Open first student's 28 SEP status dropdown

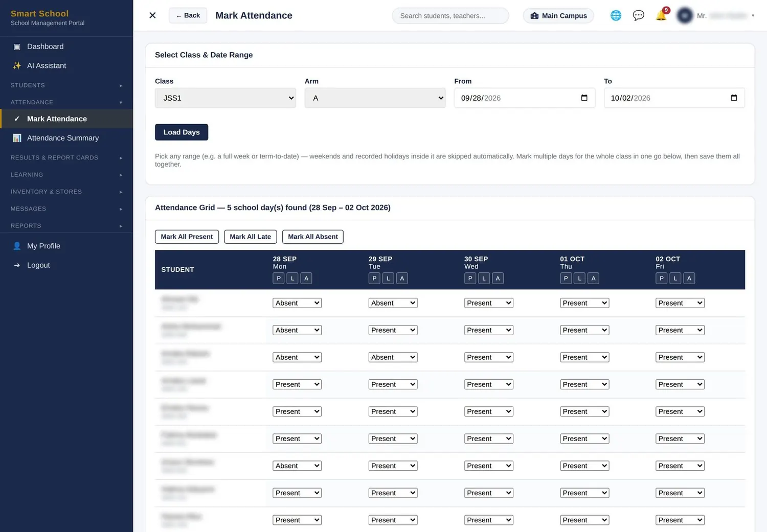click(x=297, y=303)
